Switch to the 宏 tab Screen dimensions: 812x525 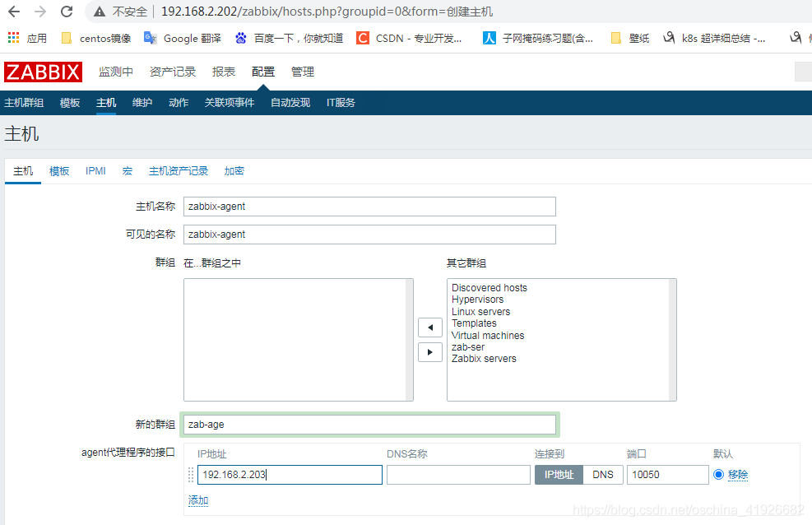pos(128,171)
